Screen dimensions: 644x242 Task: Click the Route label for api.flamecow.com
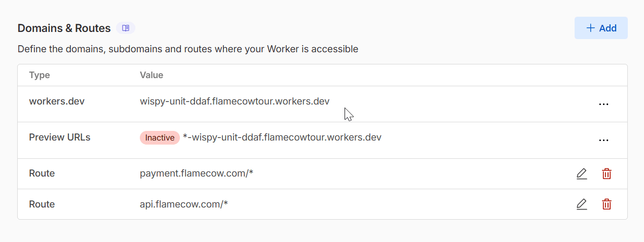[x=42, y=204]
